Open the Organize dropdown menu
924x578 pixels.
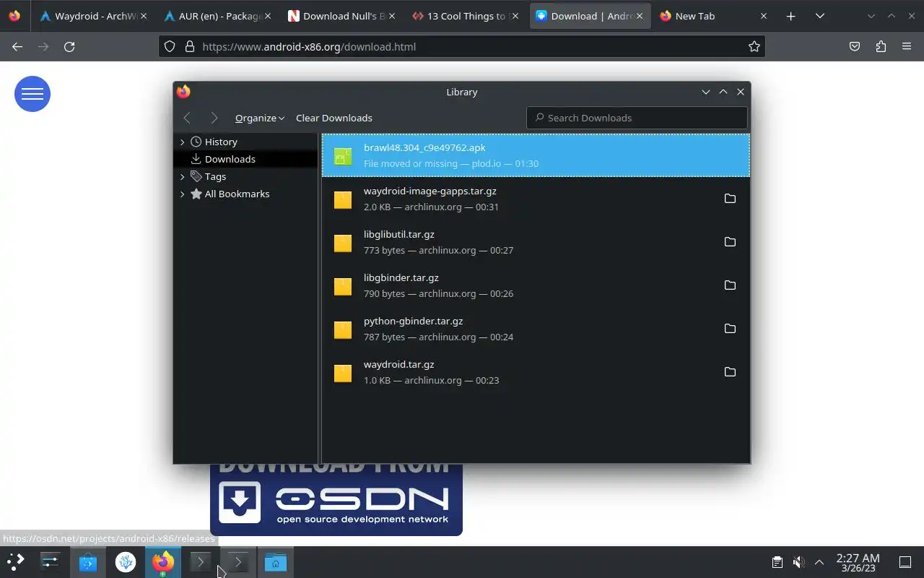coord(260,118)
